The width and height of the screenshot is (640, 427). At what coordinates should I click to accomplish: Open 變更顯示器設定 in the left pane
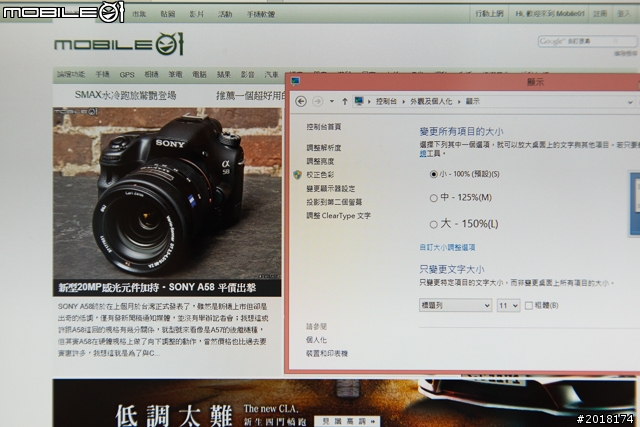(331, 189)
